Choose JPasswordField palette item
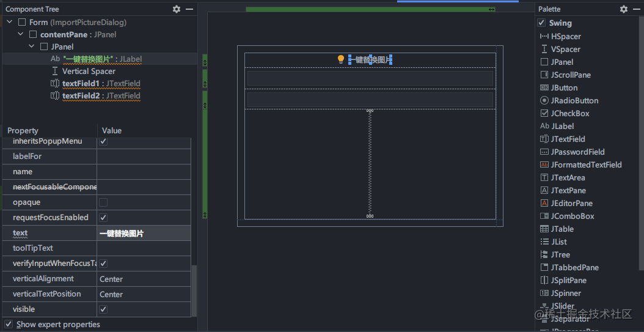The image size is (644, 332). (x=572, y=152)
